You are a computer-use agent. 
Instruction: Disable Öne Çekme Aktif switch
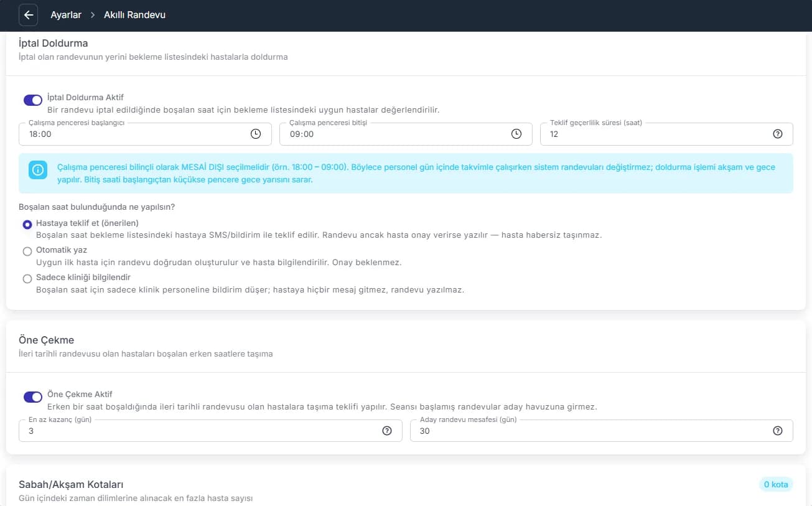click(33, 396)
